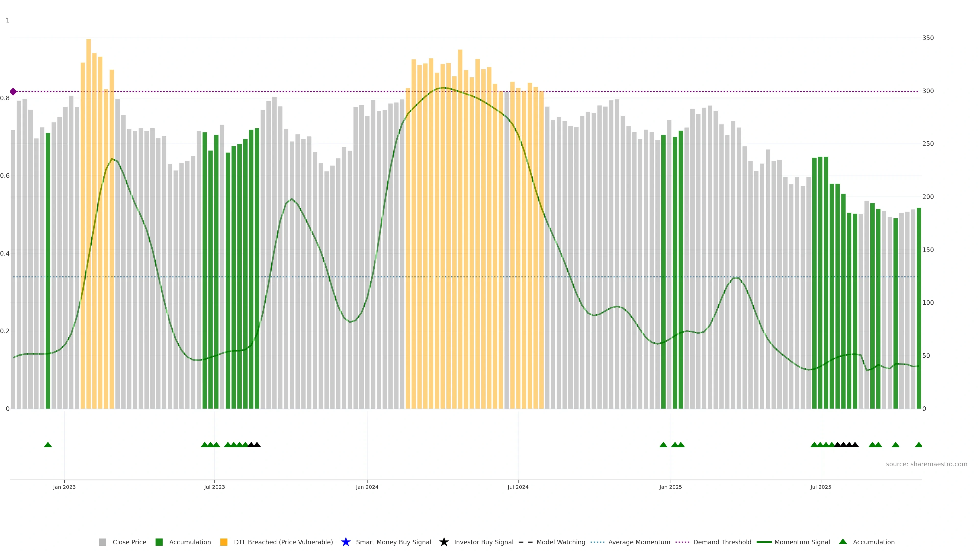Screen dimensions: 980x551
Task: Click the gray Close Price color swatch
Action: [x=102, y=542]
